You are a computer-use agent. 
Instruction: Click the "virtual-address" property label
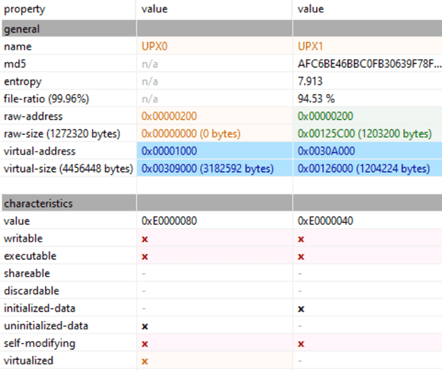pyautogui.click(x=40, y=151)
